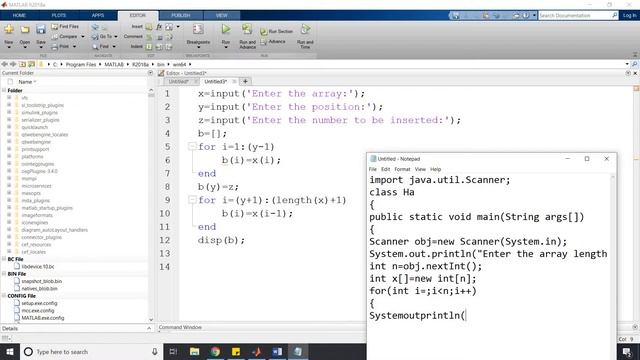This screenshot has width=640, height=360.
Task: Open Notepad File menu
Action: pos(373,169)
